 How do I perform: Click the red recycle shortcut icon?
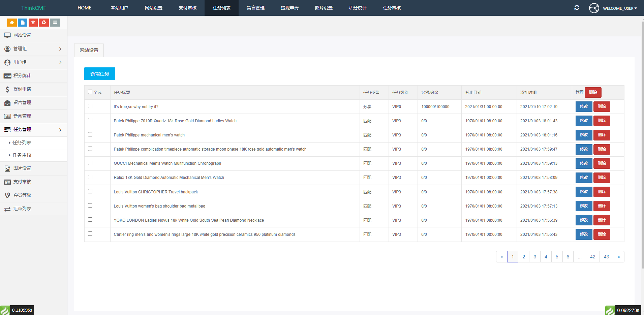click(44, 23)
